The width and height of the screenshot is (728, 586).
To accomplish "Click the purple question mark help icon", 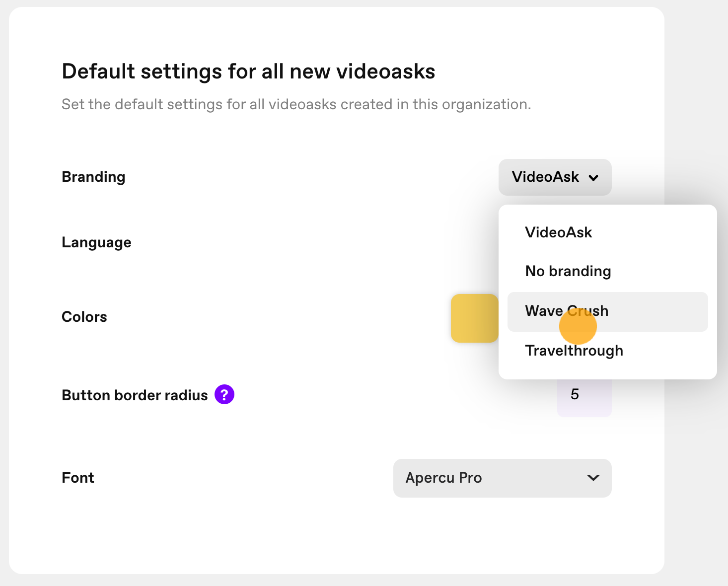I will (x=224, y=394).
